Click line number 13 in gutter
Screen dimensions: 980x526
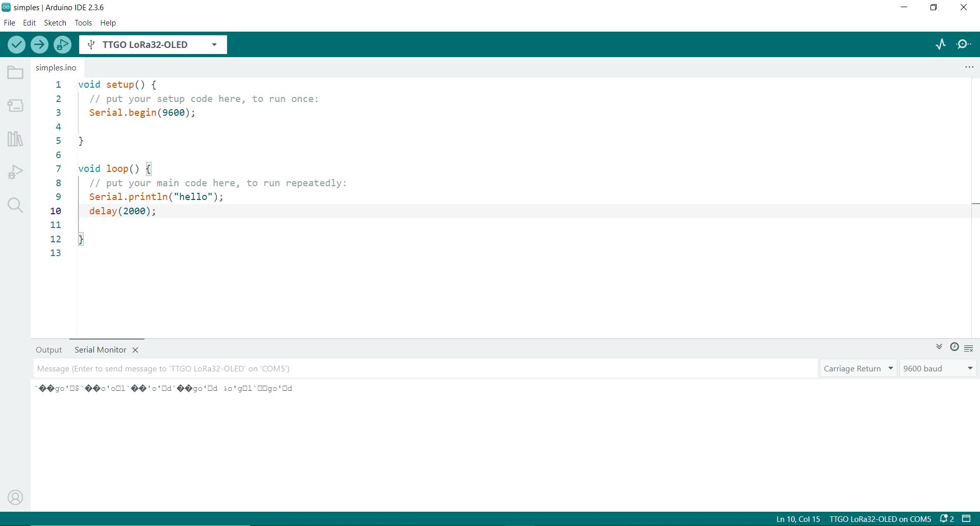point(56,253)
